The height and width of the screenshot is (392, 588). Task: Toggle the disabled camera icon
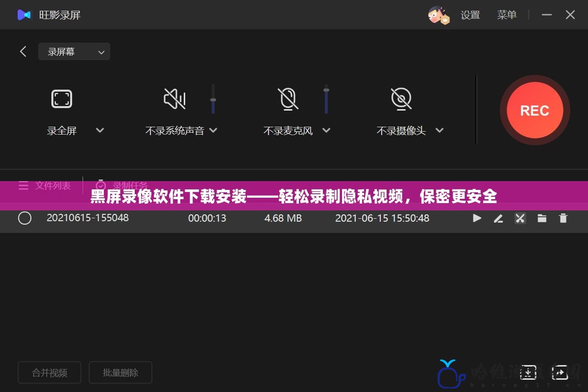pos(401,99)
